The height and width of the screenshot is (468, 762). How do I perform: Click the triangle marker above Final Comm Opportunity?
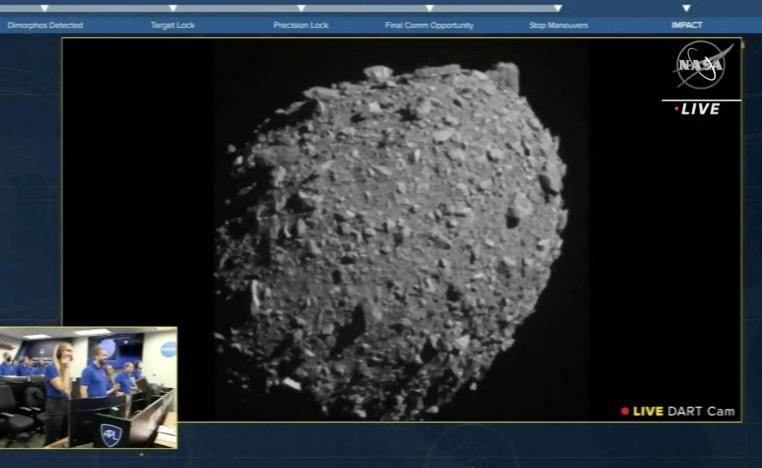point(429,8)
